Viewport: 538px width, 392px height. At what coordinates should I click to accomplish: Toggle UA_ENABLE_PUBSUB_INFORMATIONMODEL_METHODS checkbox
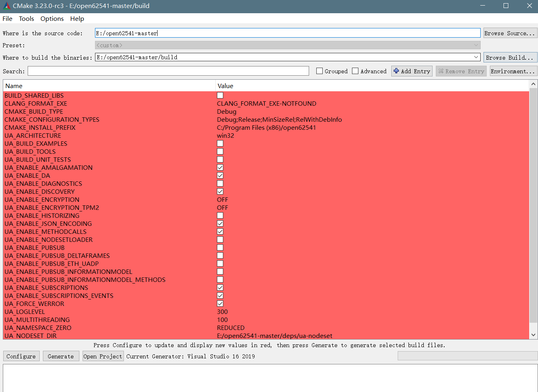point(220,279)
